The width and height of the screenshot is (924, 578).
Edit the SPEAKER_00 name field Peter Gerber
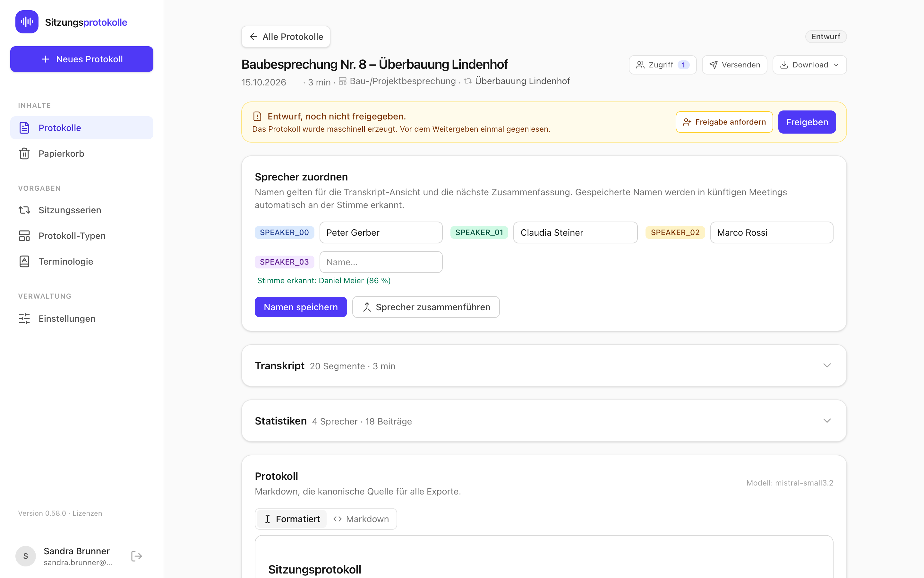coord(381,232)
